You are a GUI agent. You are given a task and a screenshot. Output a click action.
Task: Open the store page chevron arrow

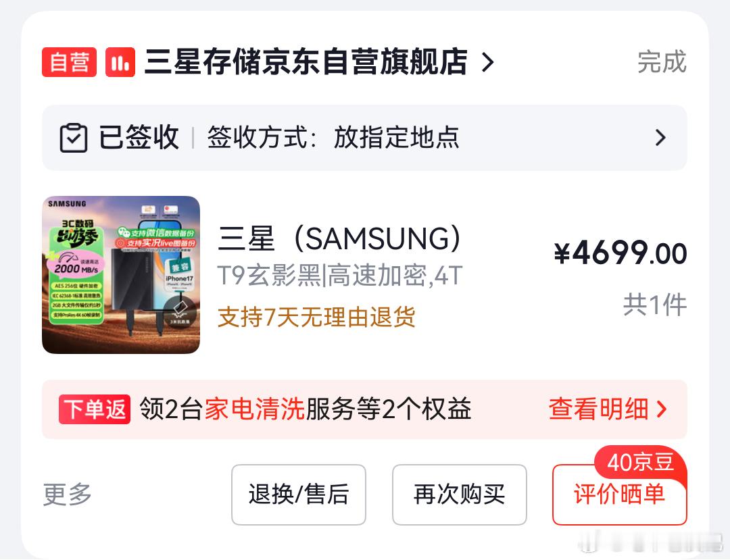point(487,62)
